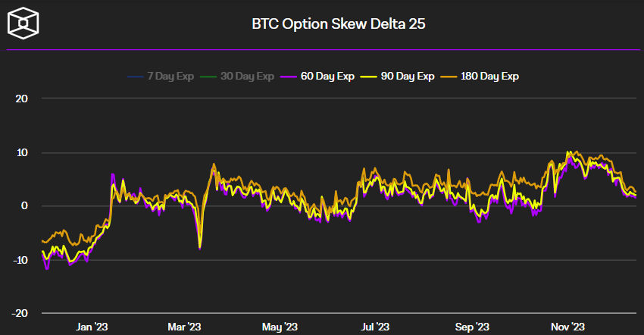Select the Mar '23 x-axis label

[184, 327]
